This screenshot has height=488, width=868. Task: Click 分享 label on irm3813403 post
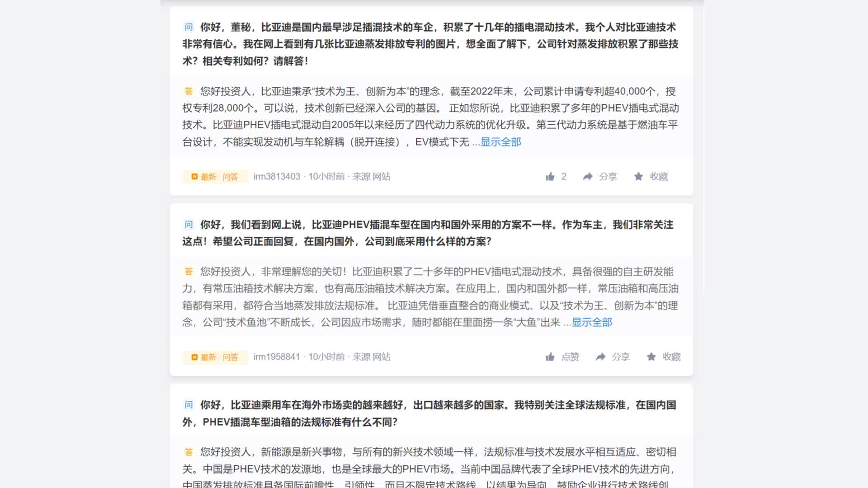tap(608, 177)
